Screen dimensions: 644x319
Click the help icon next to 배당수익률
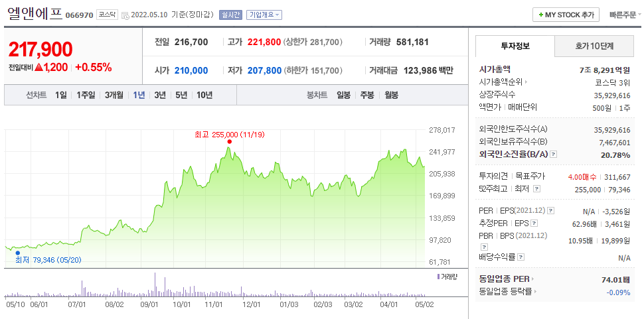(521, 257)
